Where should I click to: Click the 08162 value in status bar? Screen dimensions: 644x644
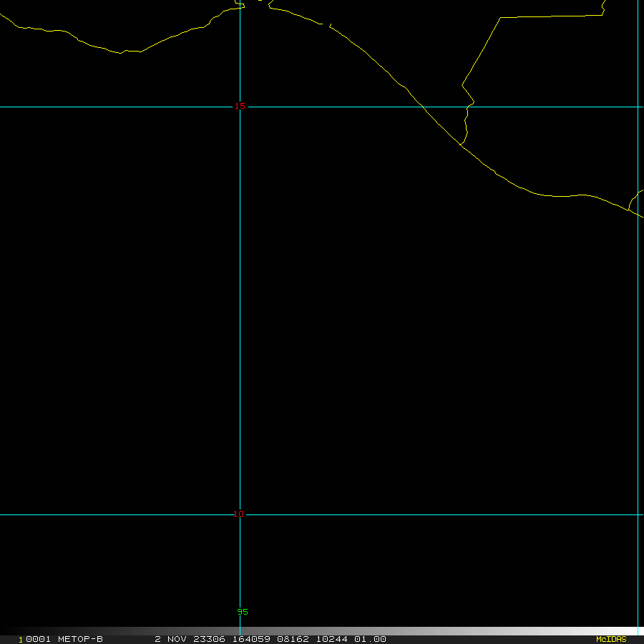pyautogui.click(x=293, y=639)
